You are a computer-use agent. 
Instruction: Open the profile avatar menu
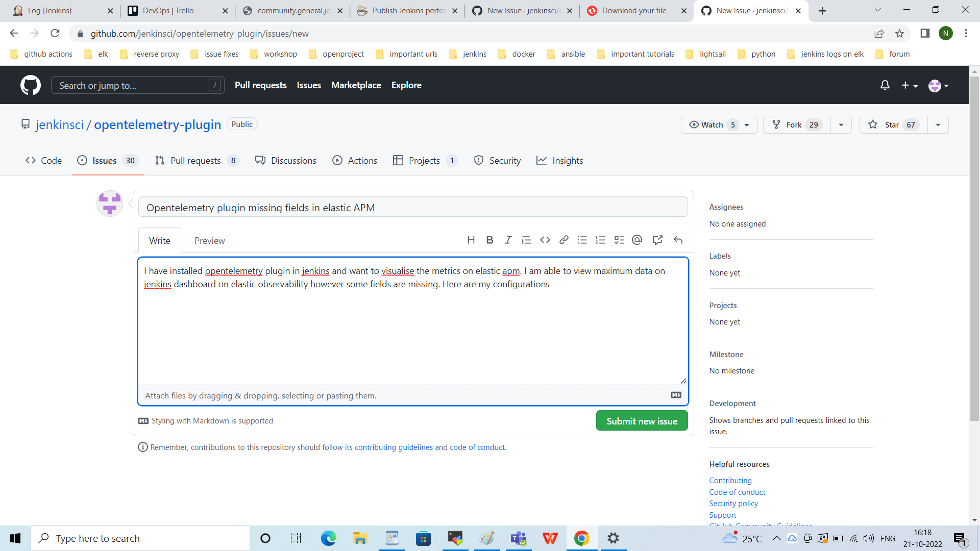938,85
